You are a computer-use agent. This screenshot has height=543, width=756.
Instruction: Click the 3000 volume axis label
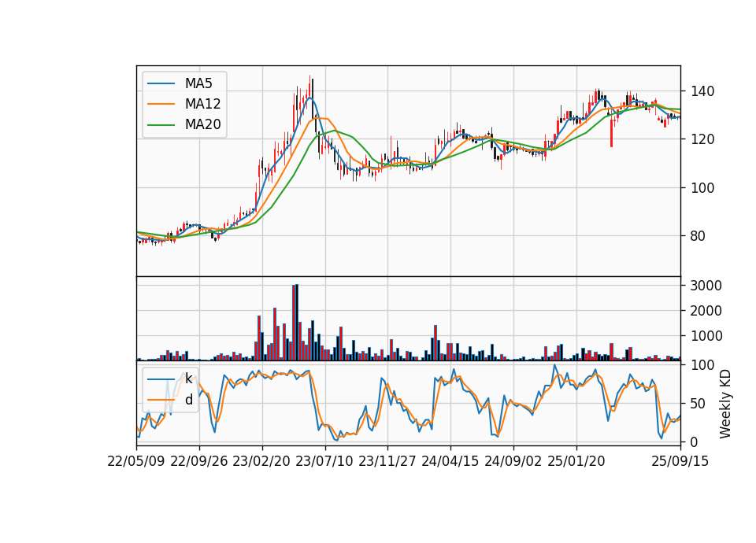pyautogui.click(x=706, y=286)
